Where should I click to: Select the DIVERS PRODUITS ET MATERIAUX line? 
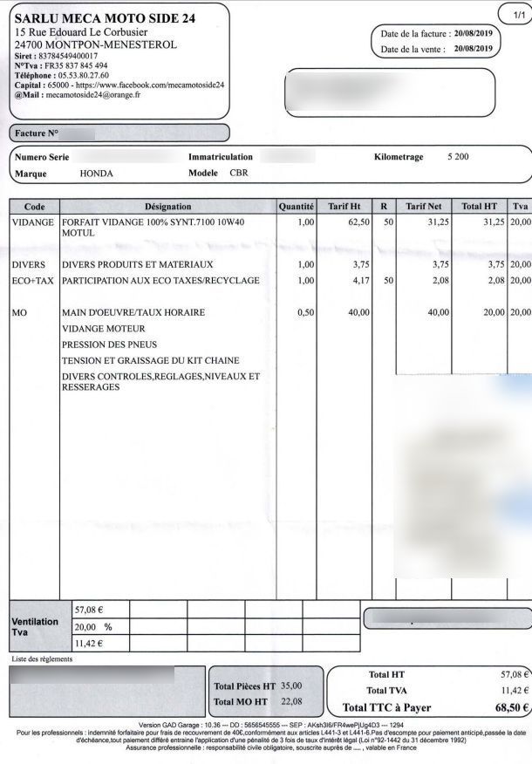[137, 264]
